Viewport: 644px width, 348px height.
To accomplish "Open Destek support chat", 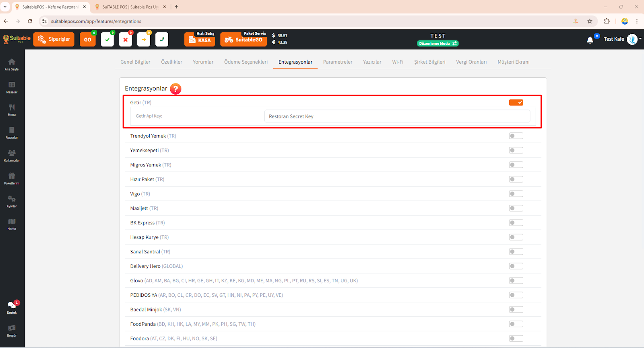I will pyautogui.click(x=12, y=308).
